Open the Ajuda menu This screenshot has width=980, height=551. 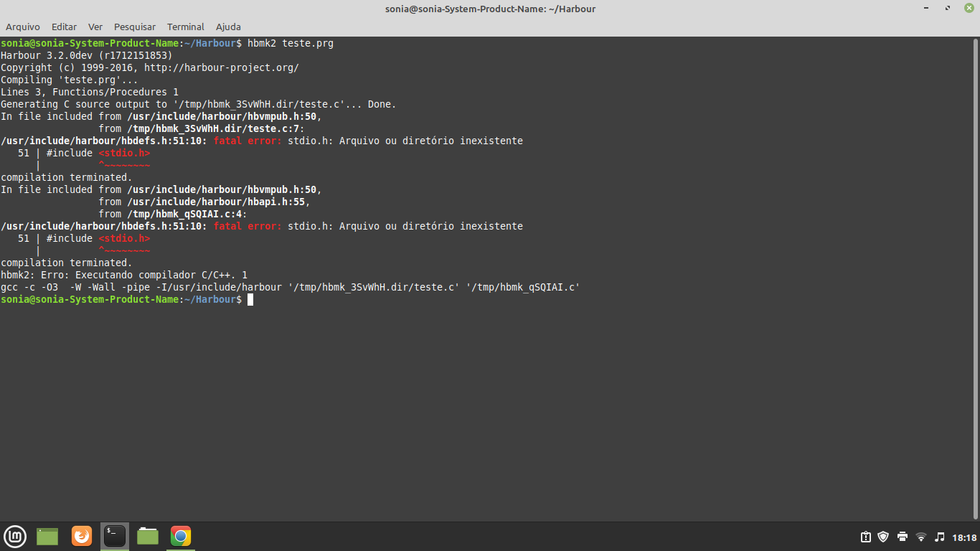228,27
